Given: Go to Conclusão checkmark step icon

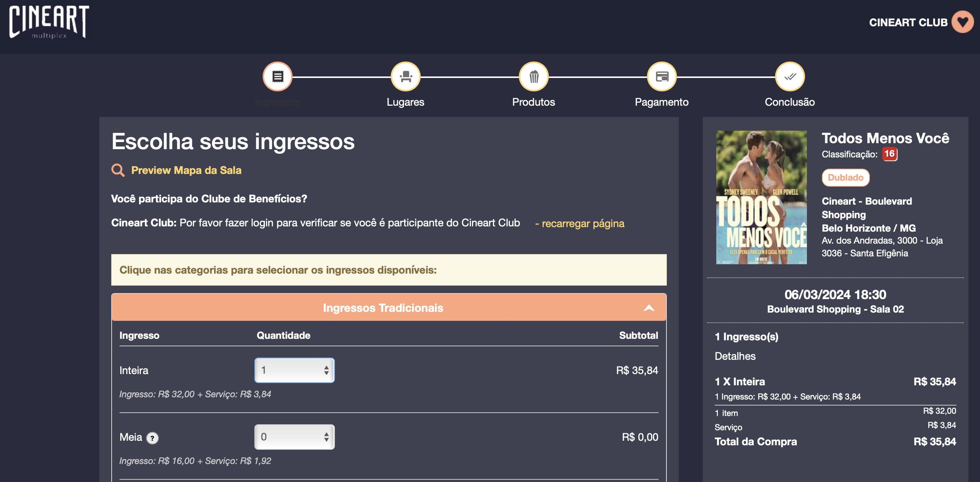Looking at the screenshot, I should [x=790, y=76].
